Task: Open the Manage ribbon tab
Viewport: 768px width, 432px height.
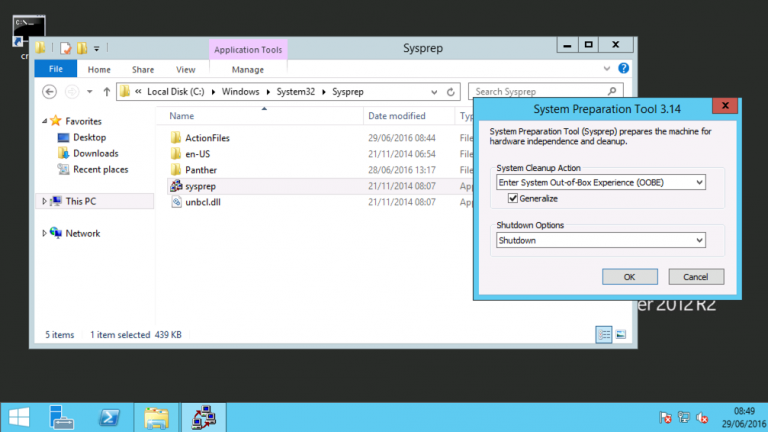Action: pos(248,70)
